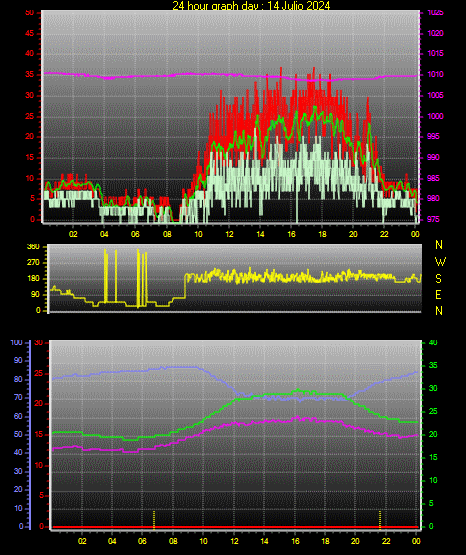The height and width of the screenshot is (555, 466).
Task: Click the green 25 temperature axis label
Action: (x=433, y=411)
